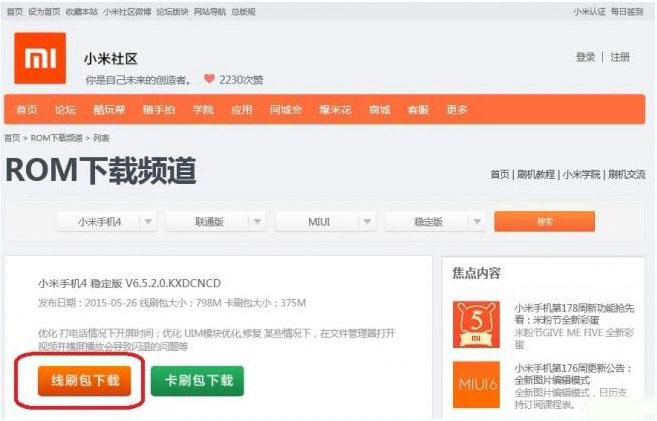The width and height of the screenshot is (657, 421).
Task: Click 2230次赞 like count
Action: point(241,80)
